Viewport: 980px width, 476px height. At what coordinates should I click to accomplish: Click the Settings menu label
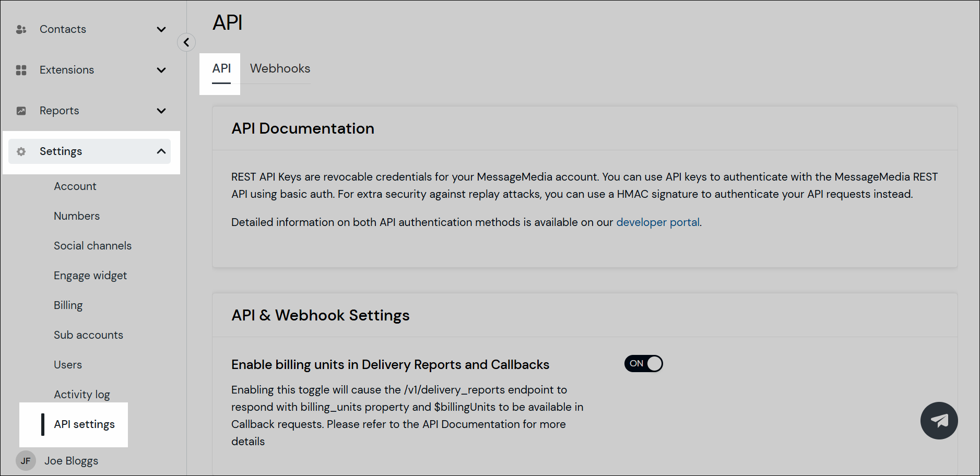(61, 151)
